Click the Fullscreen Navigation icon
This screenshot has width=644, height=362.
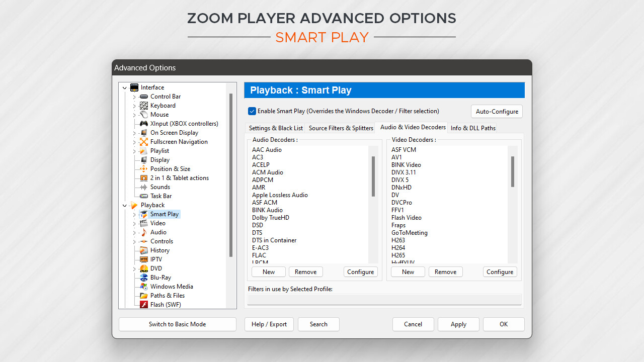point(144,141)
